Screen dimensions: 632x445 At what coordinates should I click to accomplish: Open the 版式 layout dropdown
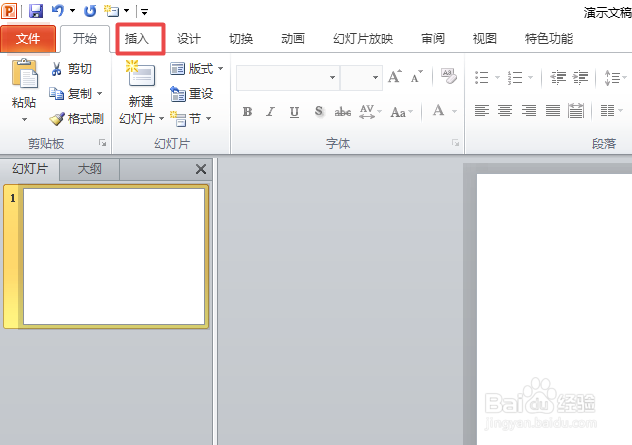pyautogui.click(x=197, y=69)
